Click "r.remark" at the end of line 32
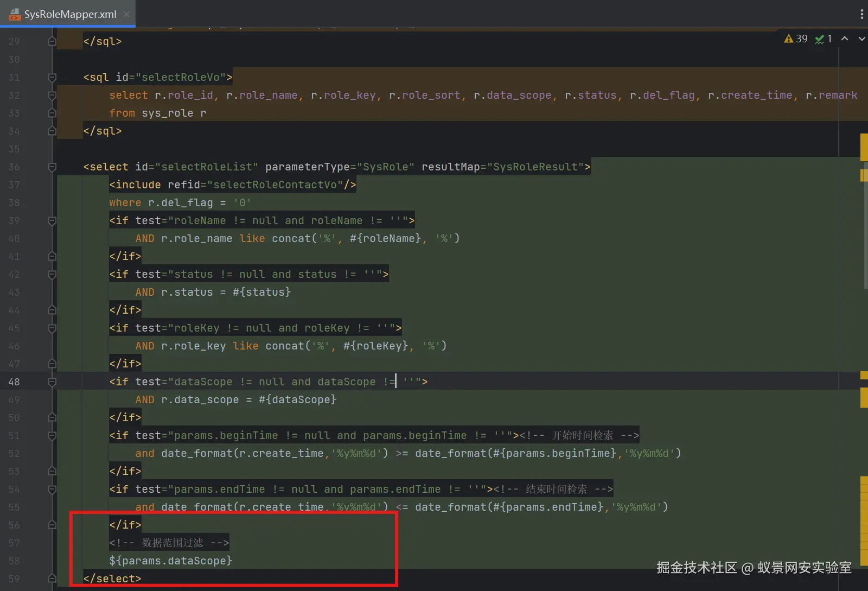This screenshot has width=868, height=591. 832,96
